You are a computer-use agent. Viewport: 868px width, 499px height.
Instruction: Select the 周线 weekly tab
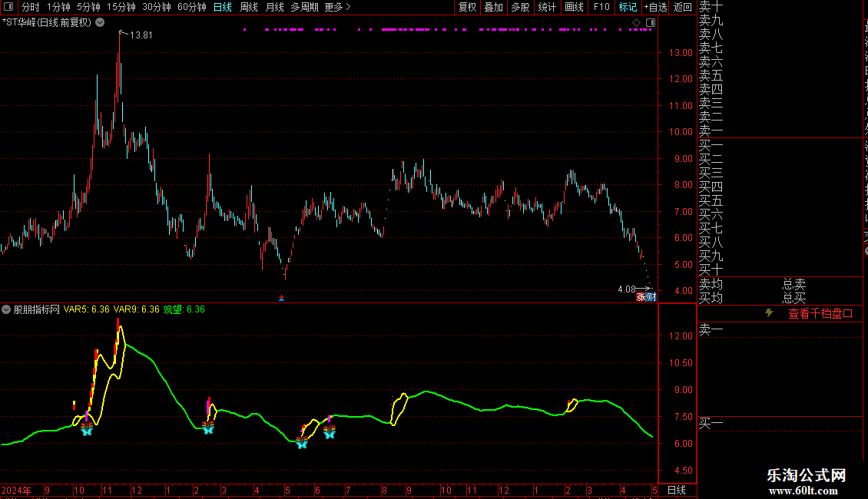tap(249, 7)
